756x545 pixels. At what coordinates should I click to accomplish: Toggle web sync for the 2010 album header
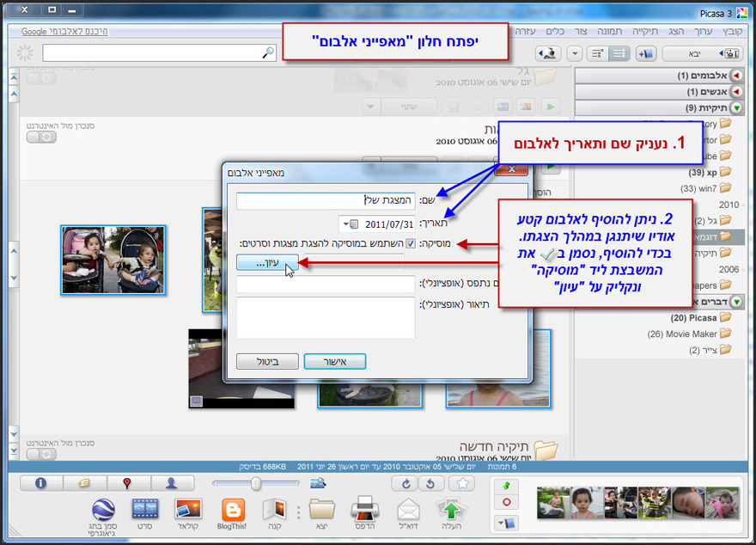click(41, 137)
